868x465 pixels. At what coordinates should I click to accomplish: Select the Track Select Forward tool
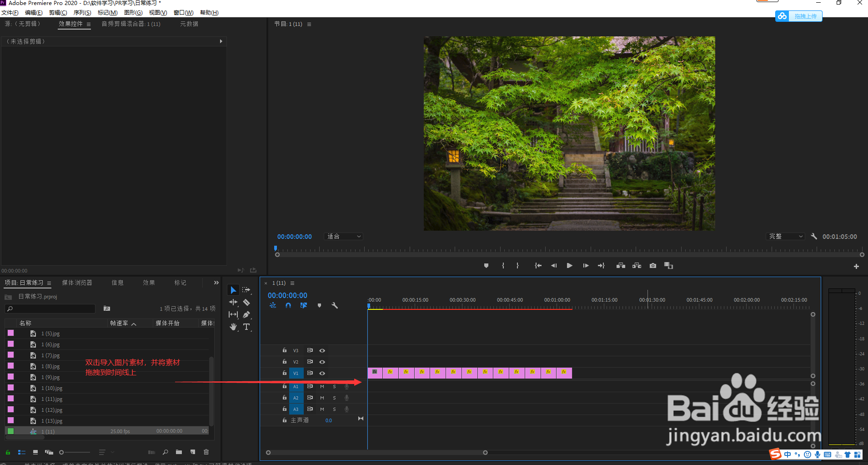coord(246,290)
